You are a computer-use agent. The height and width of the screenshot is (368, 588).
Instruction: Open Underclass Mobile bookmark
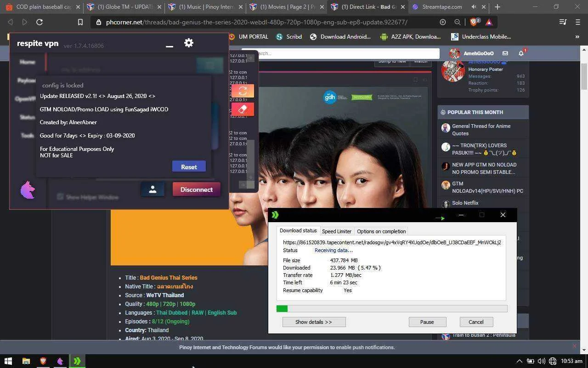(481, 37)
